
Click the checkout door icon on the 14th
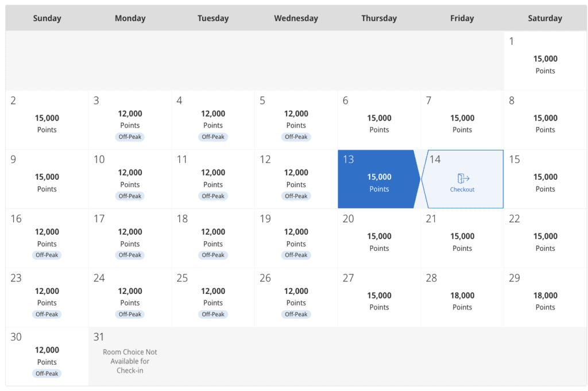pyautogui.click(x=463, y=179)
